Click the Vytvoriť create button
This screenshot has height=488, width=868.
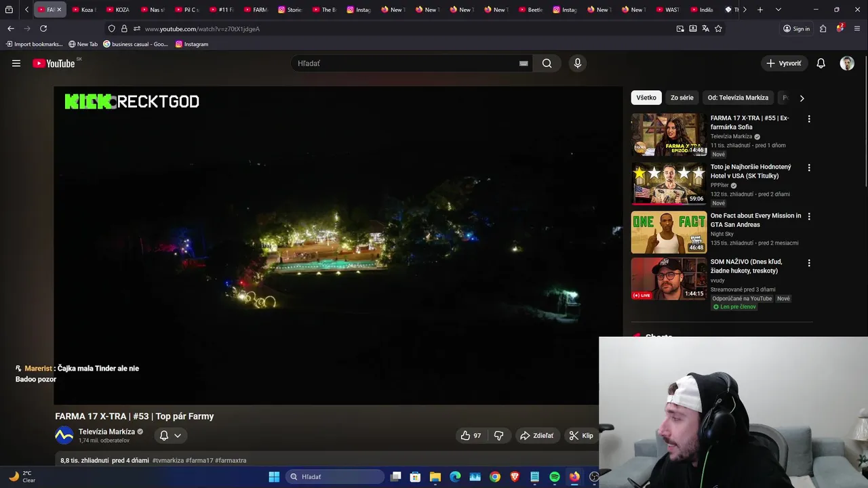coord(784,63)
